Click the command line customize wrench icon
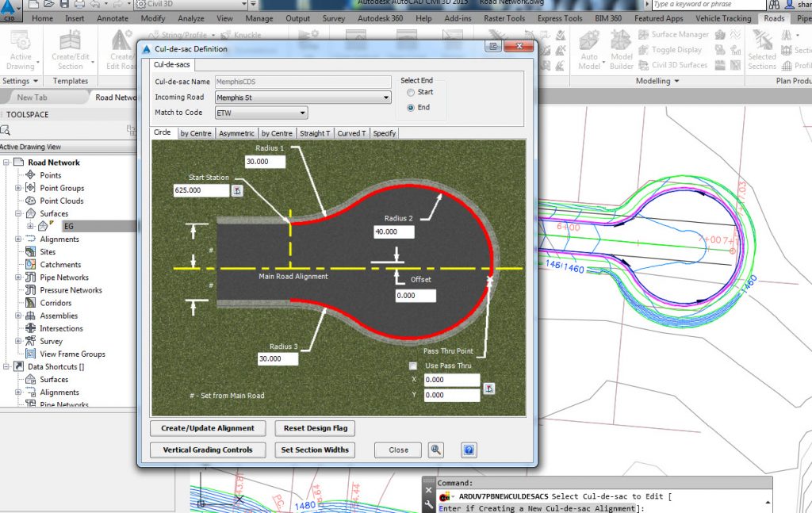812x513 pixels. (429, 503)
